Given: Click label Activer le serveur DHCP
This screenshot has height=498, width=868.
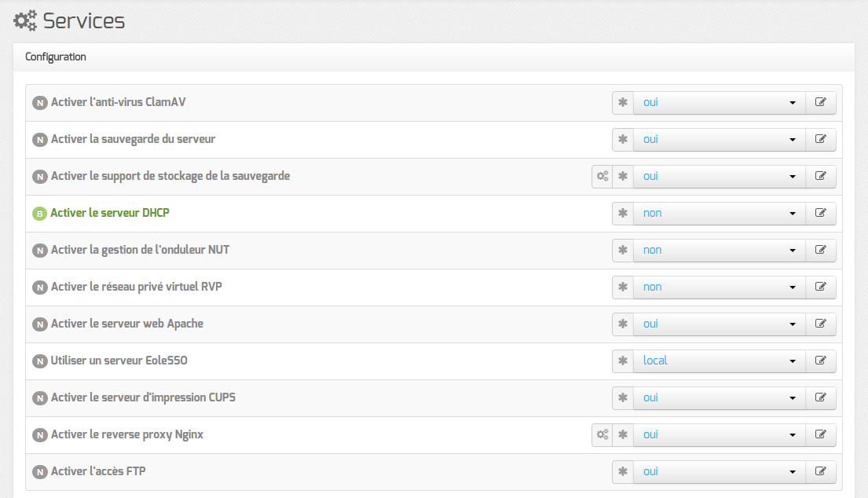Looking at the screenshot, I should coord(110,213).
